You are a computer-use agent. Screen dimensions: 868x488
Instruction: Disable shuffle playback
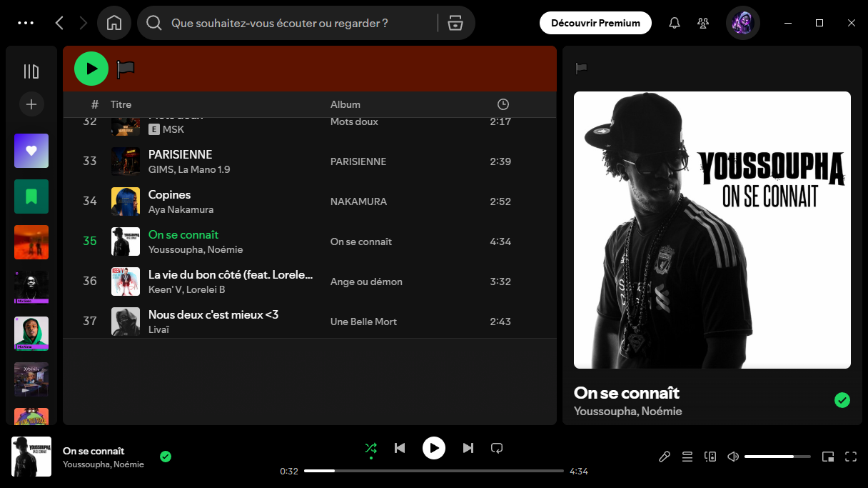click(370, 448)
